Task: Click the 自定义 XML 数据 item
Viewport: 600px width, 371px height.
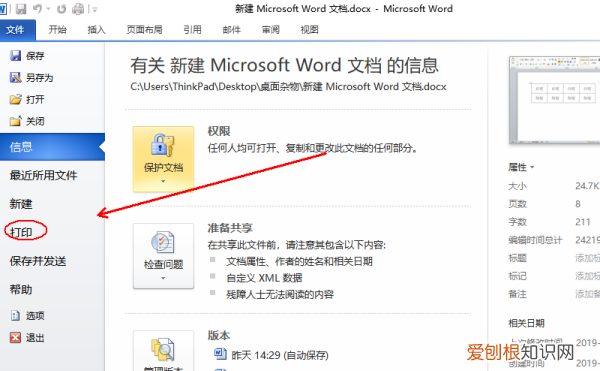Action: tap(264, 278)
